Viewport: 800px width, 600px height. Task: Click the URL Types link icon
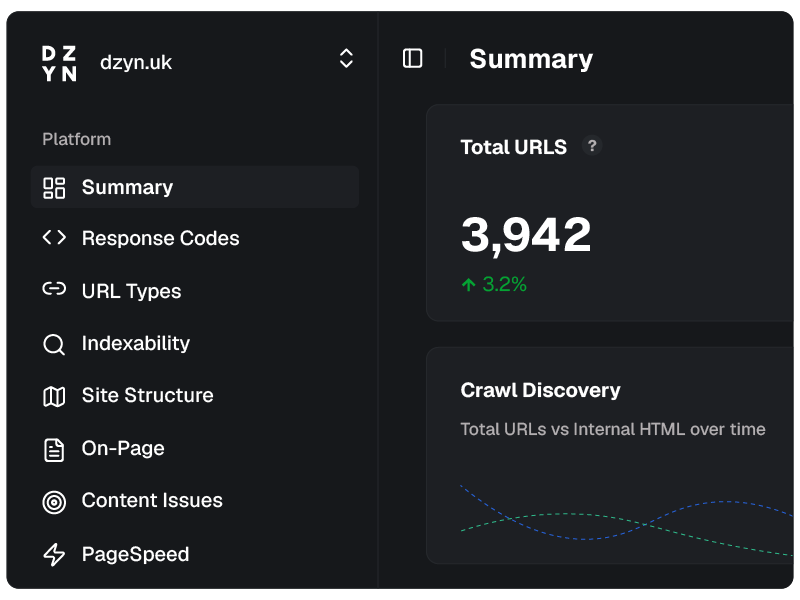[x=54, y=290]
